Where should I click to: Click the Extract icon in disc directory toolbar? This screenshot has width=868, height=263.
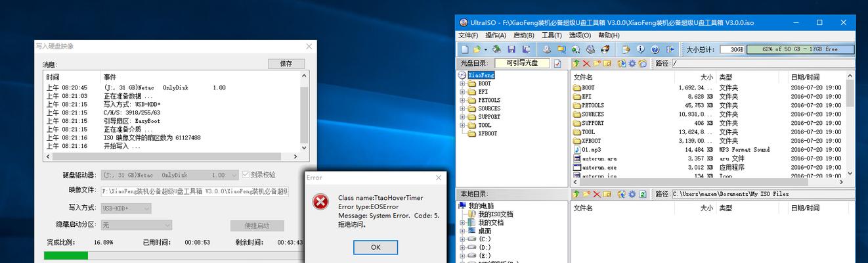pos(622,63)
